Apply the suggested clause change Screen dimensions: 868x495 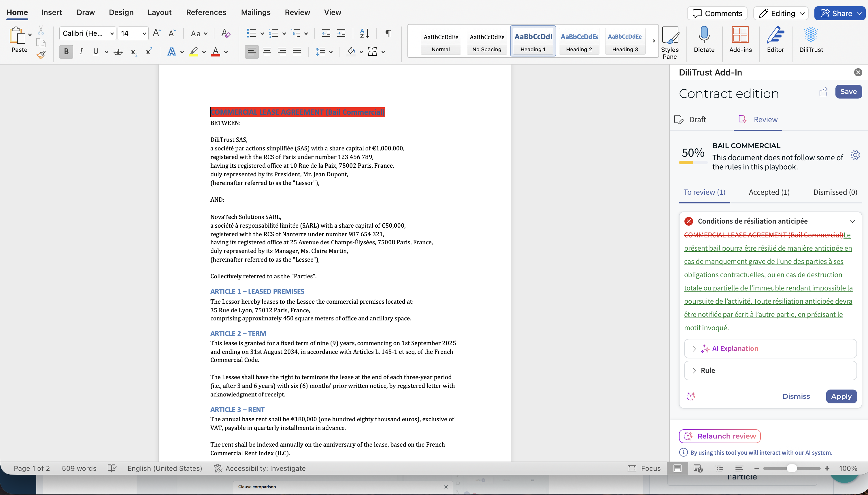(x=841, y=396)
